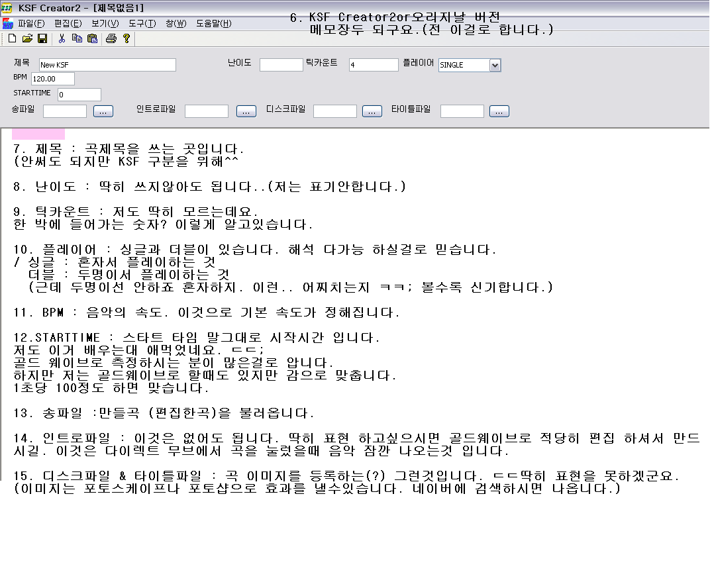Click the Copy toolbar icon

point(77,38)
